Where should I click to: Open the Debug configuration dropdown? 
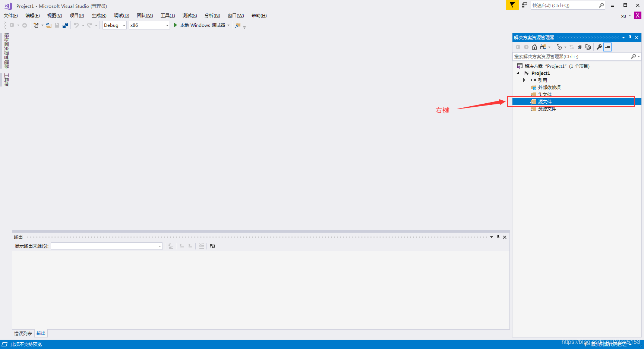coord(115,25)
